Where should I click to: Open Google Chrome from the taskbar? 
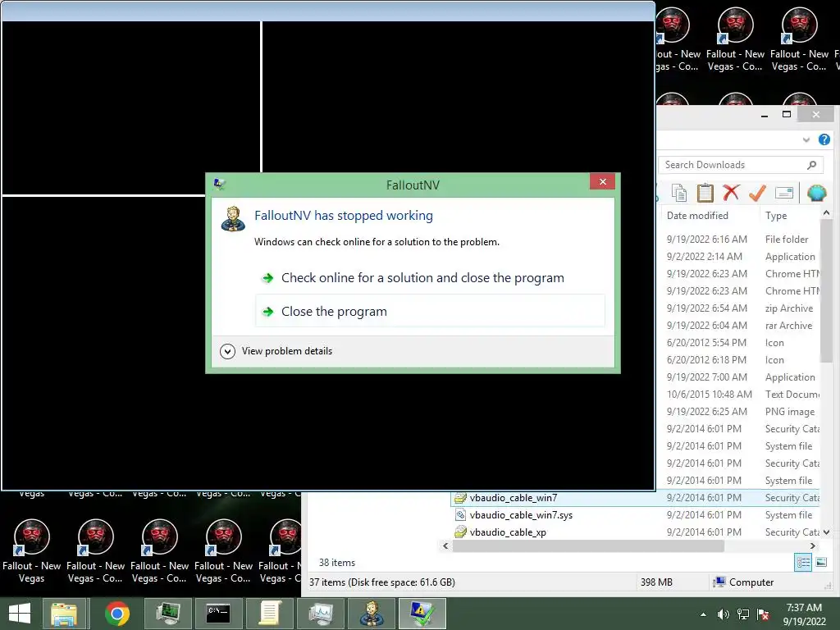point(116,614)
